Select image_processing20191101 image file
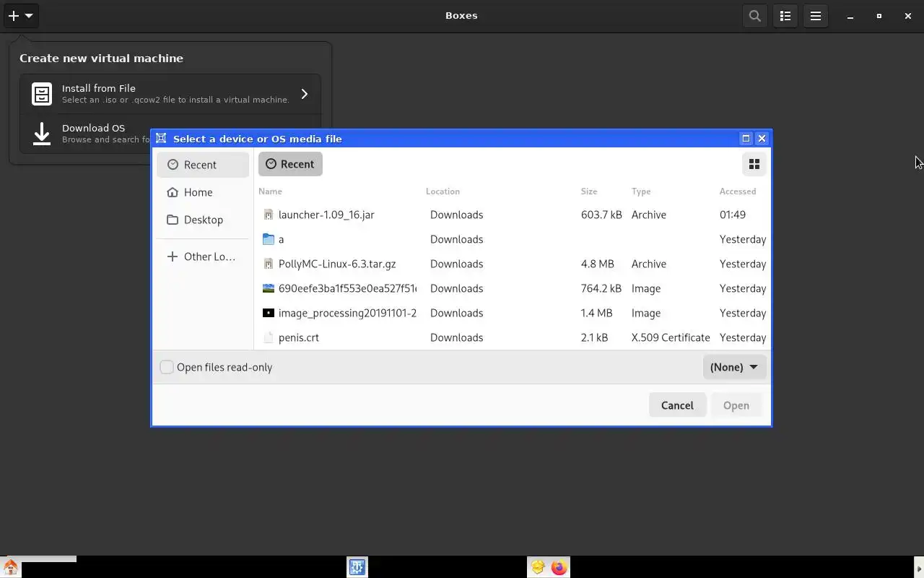 [513, 313]
